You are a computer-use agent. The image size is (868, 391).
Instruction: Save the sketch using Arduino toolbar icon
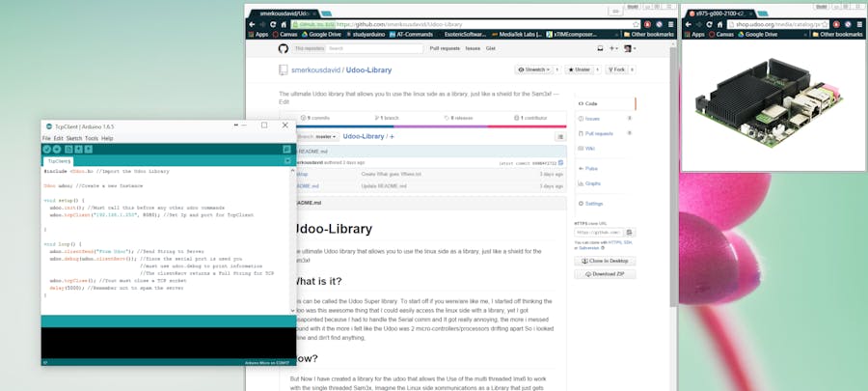click(x=89, y=149)
